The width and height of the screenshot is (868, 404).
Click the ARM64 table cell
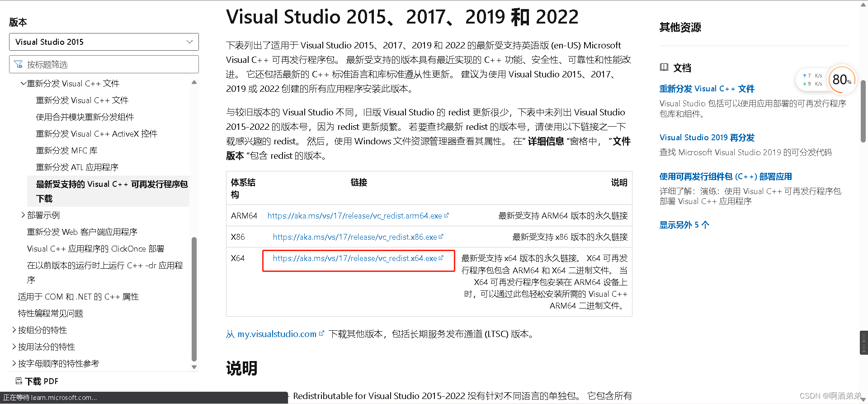(x=244, y=215)
